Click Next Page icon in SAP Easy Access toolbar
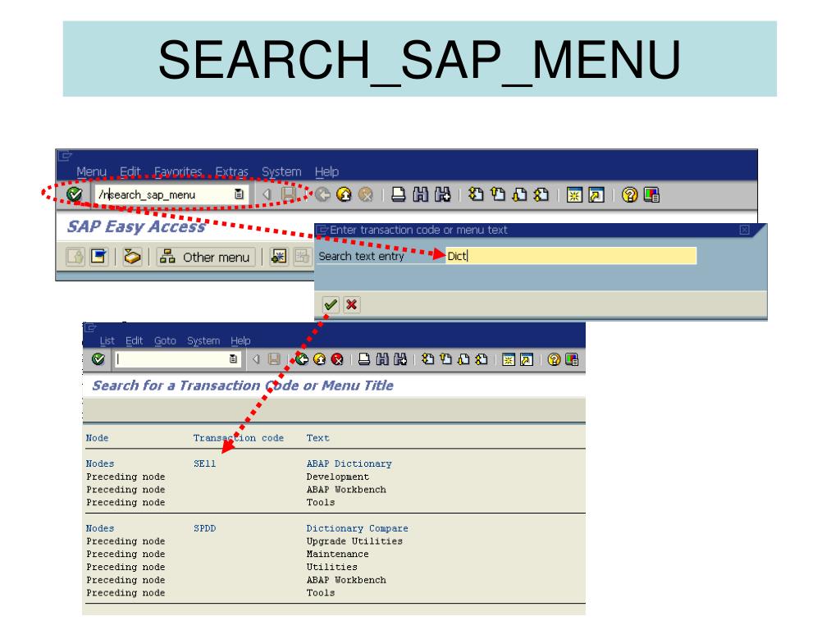The height and width of the screenshot is (630, 840). click(519, 194)
